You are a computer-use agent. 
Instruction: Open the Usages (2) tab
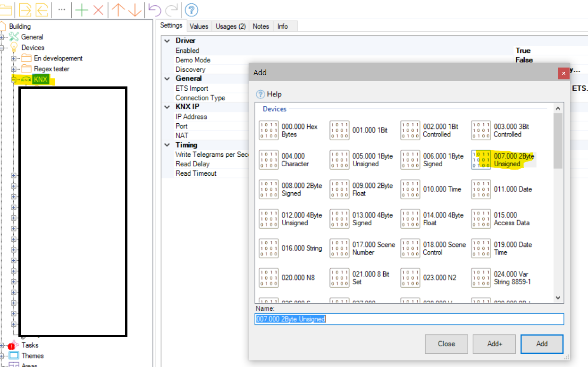pyautogui.click(x=230, y=26)
